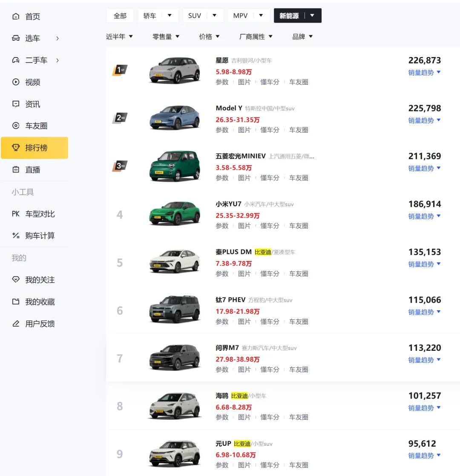Expand the 二手车 submenu arrow
The width and height of the screenshot is (460, 476).
pos(57,60)
